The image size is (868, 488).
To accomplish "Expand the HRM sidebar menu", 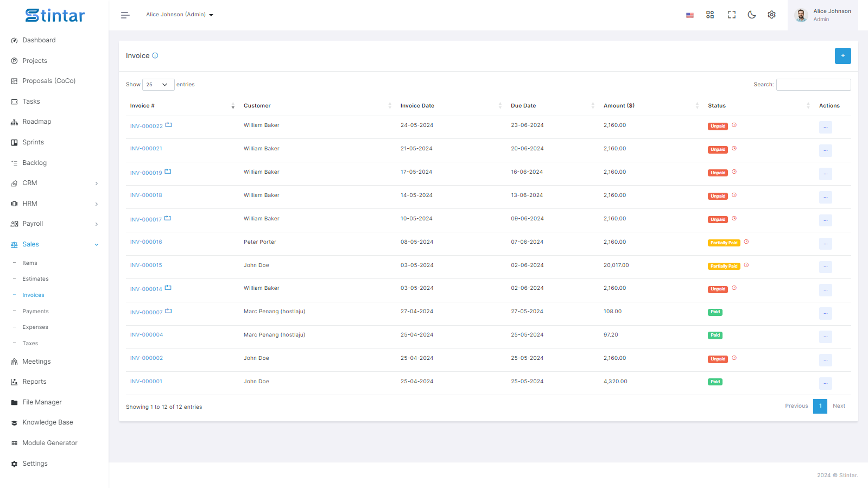I will [x=54, y=204].
